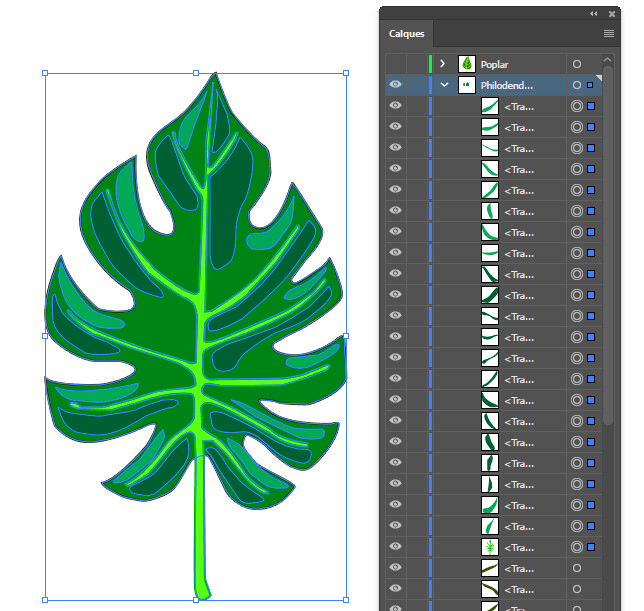The width and height of the screenshot is (644, 611).
Task: Click the target circle of the leaf-veins path row
Action: pos(577,547)
